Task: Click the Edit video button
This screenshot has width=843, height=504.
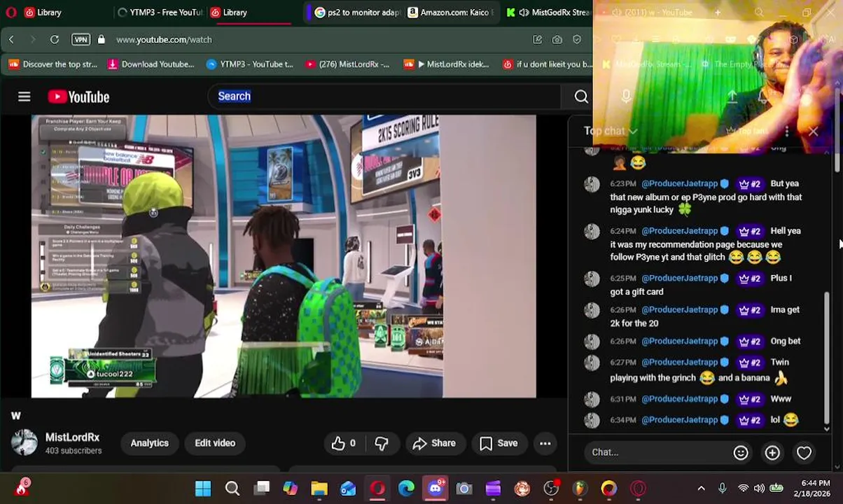Action: coord(215,443)
